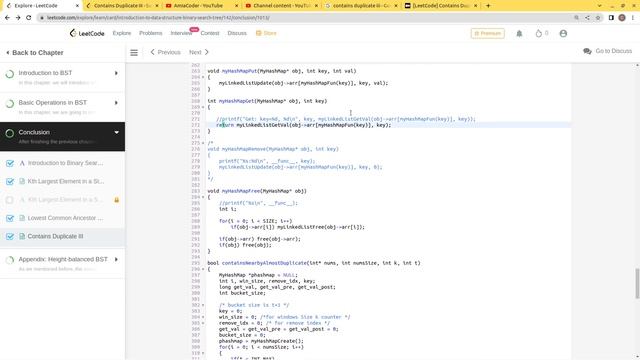The height and width of the screenshot is (360, 640).
Task: Fold code at line 296
Action: [x=203, y=269]
